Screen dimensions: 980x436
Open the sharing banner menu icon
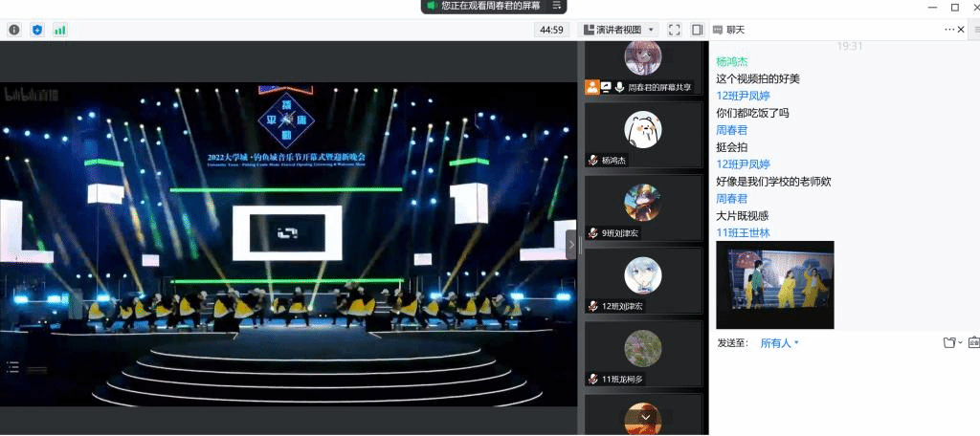[557, 5]
